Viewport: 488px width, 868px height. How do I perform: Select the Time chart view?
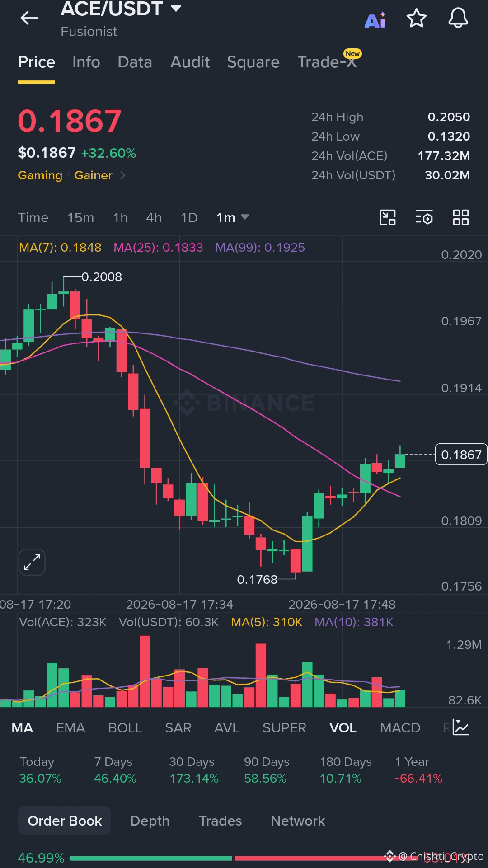click(33, 218)
